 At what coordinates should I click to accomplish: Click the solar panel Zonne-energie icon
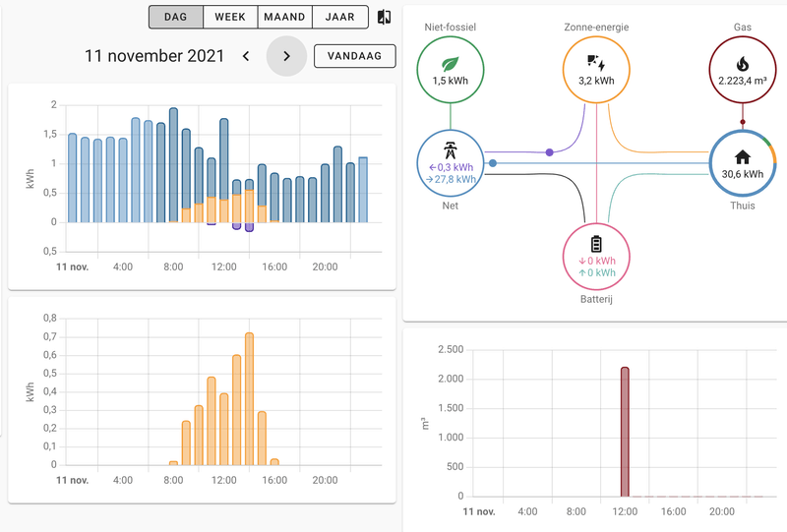(596, 63)
